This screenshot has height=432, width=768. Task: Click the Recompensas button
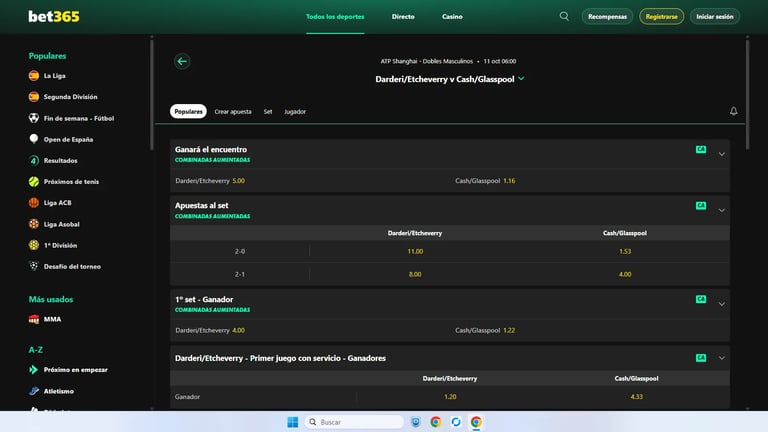click(x=607, y=17)
